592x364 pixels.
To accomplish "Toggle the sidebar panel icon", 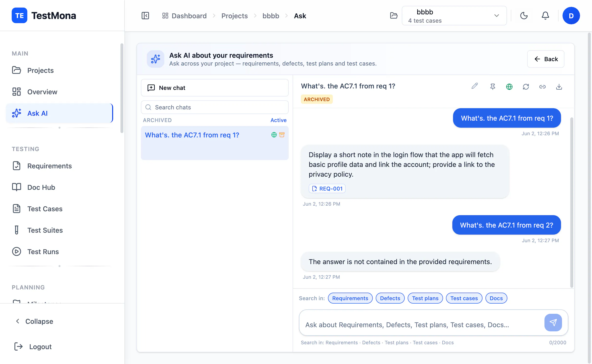I will pos(145,16).
